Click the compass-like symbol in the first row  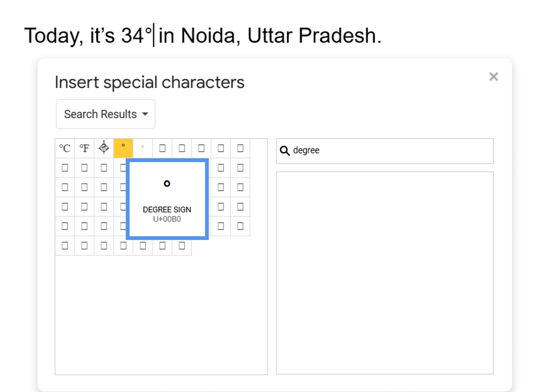coord(104,148)
